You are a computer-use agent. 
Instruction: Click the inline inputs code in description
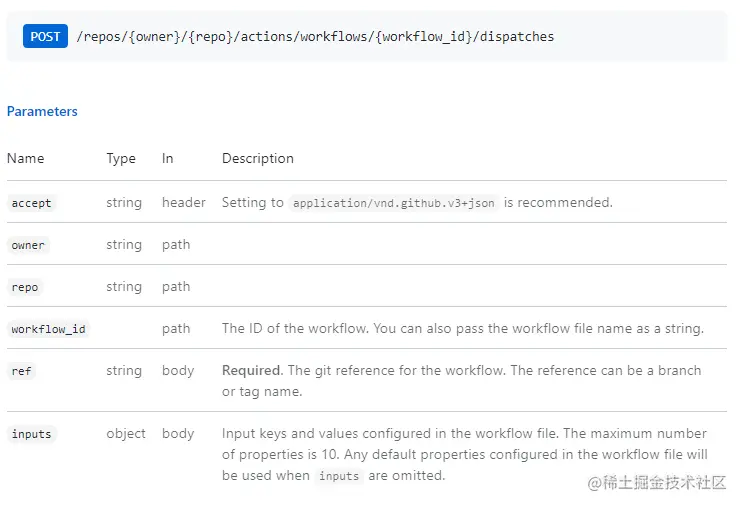point(339,476)
